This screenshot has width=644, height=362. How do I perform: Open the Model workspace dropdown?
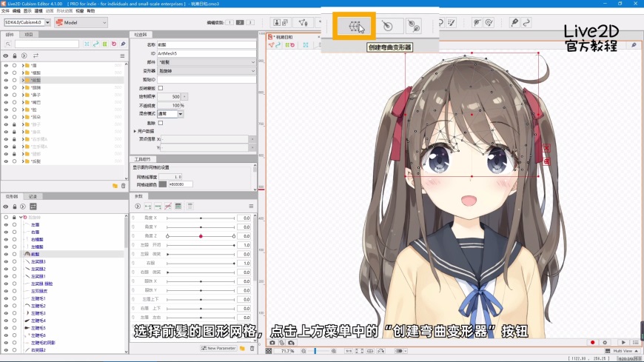(x=81, y=23)
